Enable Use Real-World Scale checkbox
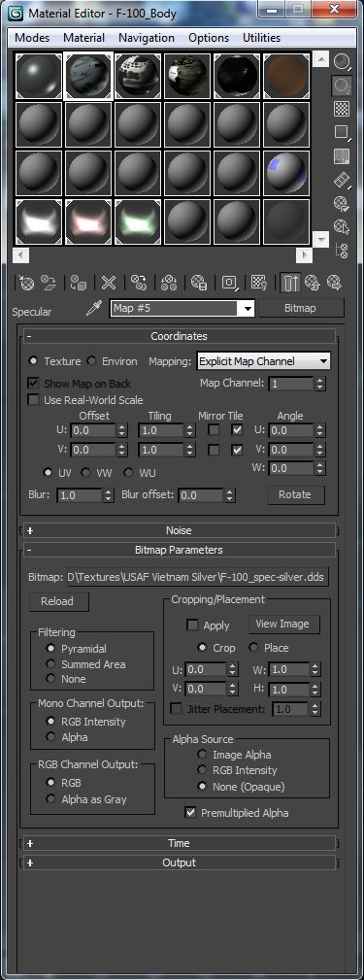This screenshot has height=980, width=364. click(33, 400)
